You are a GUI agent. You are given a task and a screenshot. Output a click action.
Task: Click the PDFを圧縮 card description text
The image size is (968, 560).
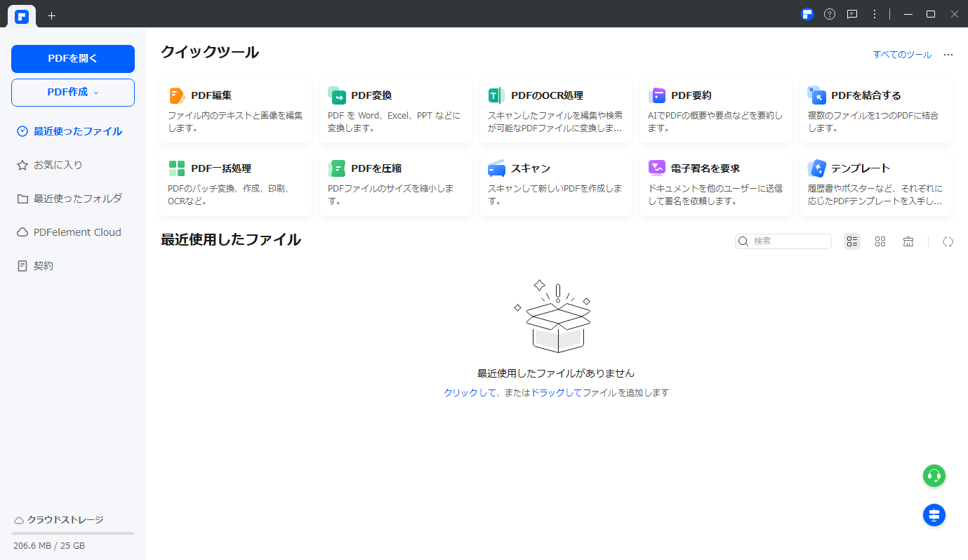click(x=391, y=194)
